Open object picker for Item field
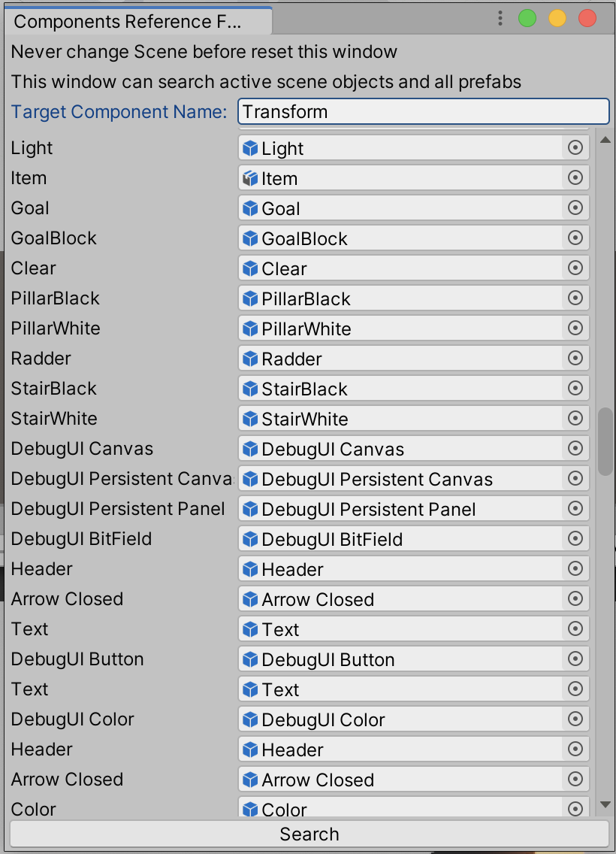The image size is (616, 854). (575, 177)
